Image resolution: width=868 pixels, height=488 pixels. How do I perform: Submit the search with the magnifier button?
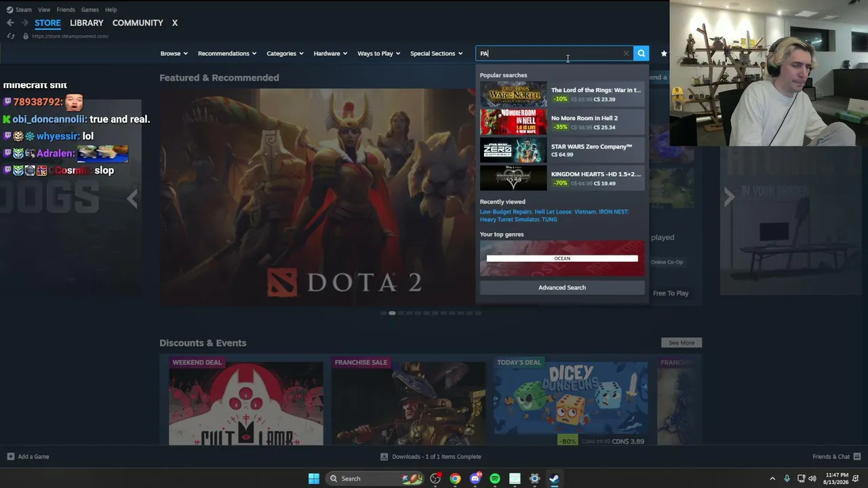(x=641, y=54)
